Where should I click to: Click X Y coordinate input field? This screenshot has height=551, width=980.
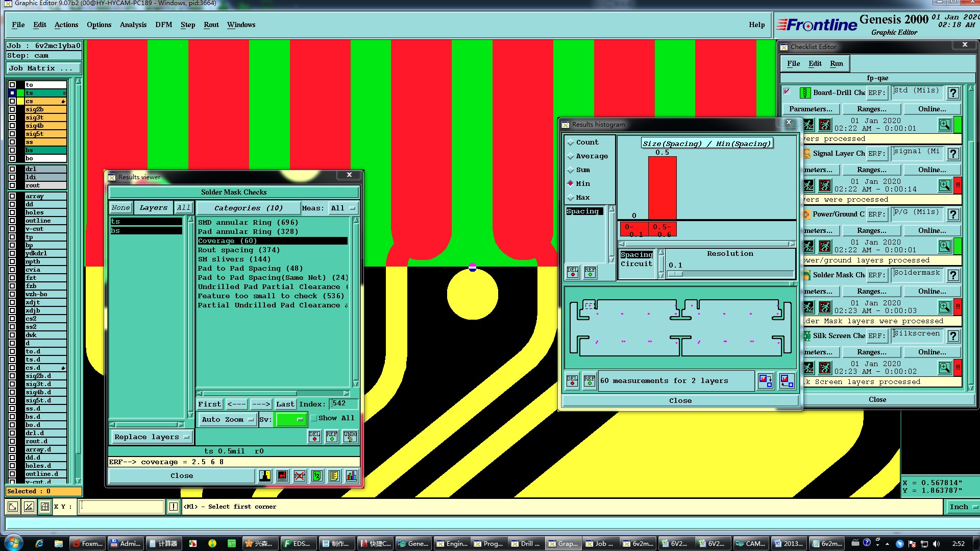121,507
